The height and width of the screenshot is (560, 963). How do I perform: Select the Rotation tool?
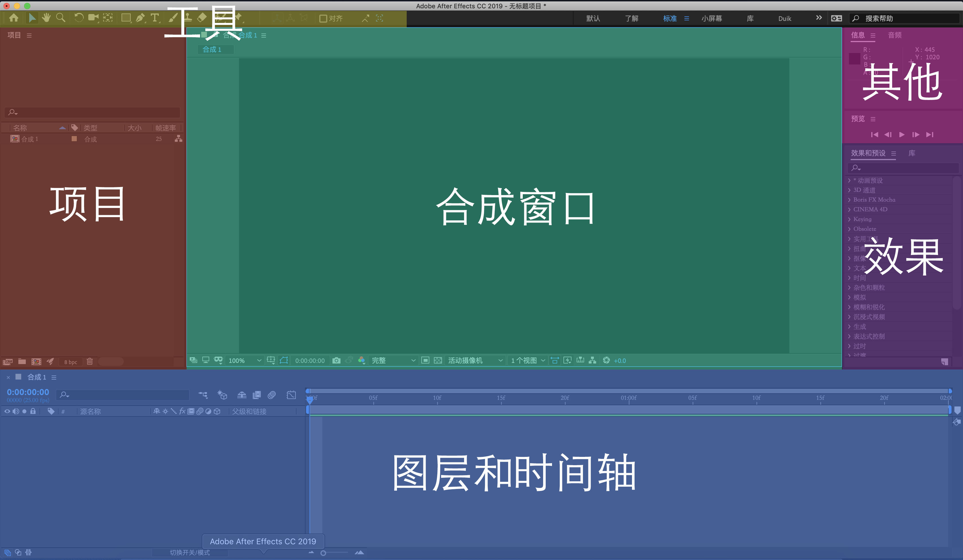[79, 17]
